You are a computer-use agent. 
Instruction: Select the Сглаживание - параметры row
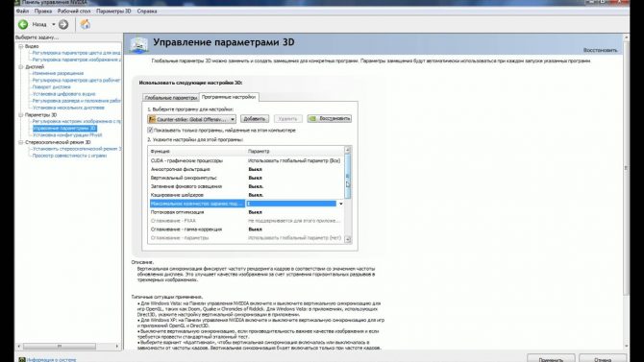pos(246,238)
